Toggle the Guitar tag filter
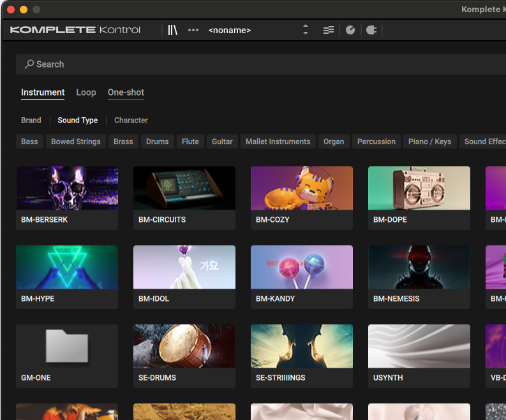 pyautogui.click(x=222, y=141)
